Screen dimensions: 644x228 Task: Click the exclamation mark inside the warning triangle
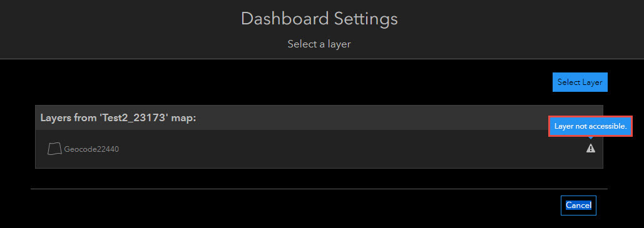point(590,149)
